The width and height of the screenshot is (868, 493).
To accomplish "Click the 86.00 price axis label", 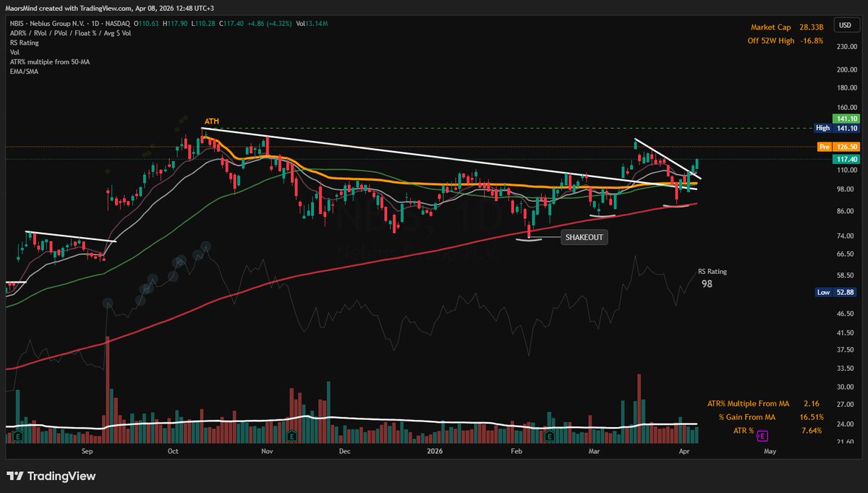I will click(x=846, y=211).
